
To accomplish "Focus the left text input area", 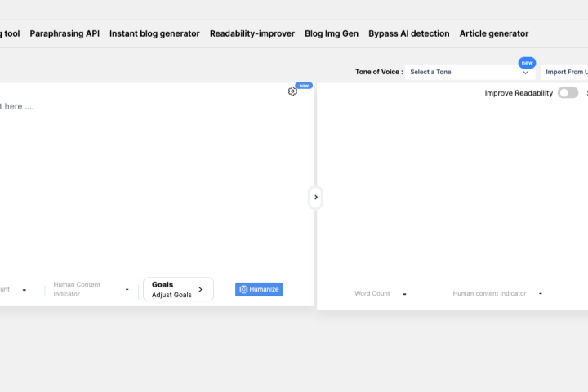I will click(147, 180).
